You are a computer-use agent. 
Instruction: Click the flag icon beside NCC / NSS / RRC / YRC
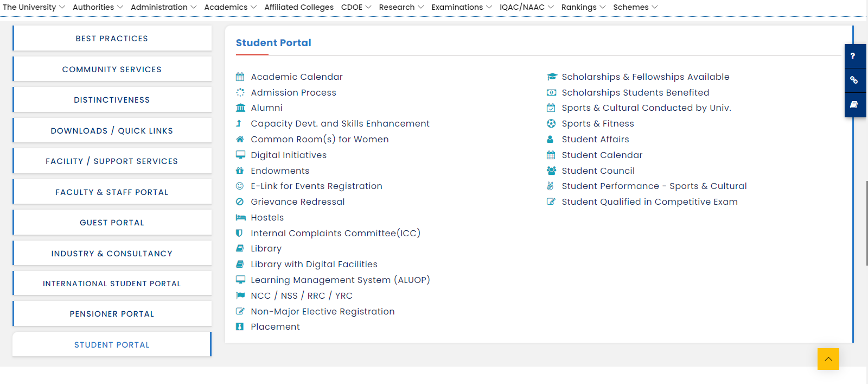240,295
